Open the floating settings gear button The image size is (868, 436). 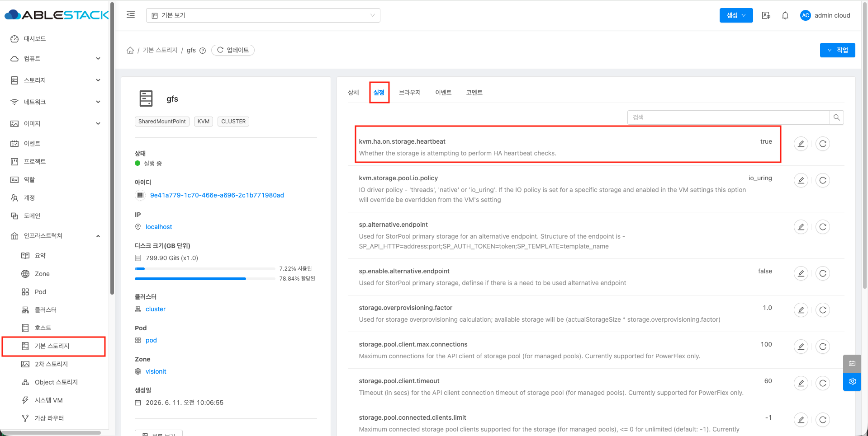coord(852,381)
